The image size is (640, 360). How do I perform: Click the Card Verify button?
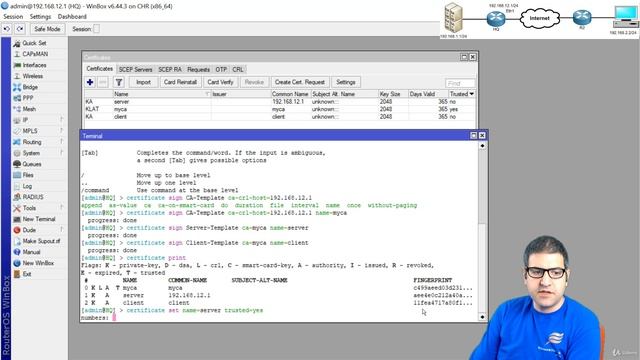tap(220, 82)
